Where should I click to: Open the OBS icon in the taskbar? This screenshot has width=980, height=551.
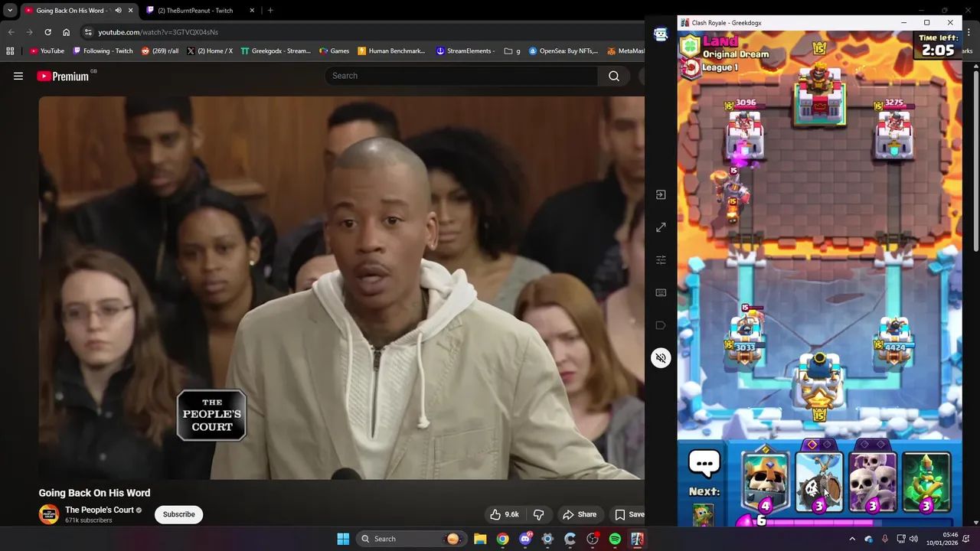[593, 539]
